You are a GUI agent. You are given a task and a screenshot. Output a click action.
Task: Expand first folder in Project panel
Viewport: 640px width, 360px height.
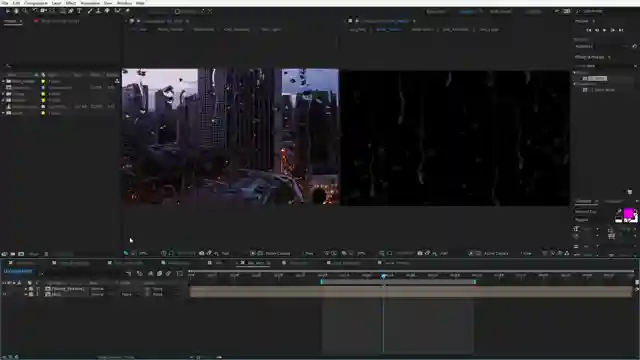coord(3,81)
